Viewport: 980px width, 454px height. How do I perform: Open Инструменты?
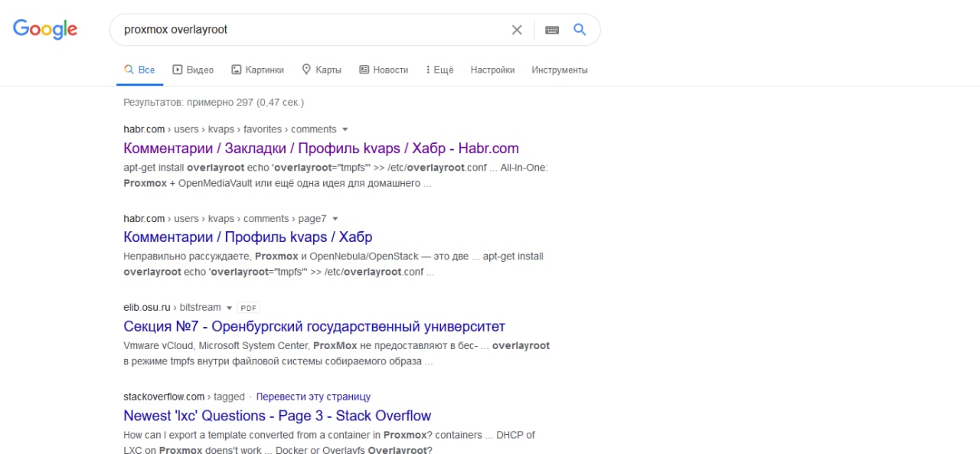click(560, 70)
